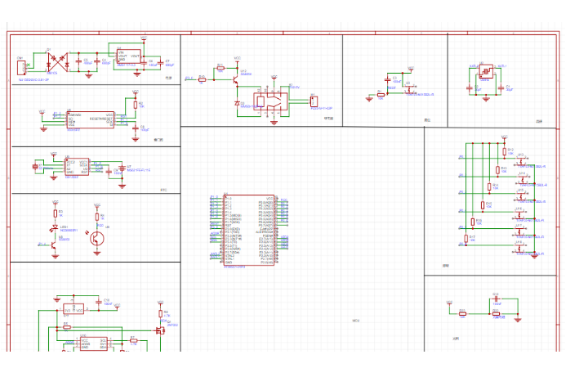Click resistor R3 above LED1
This screenshot has height=368, width=588.
tap(56, 213)
